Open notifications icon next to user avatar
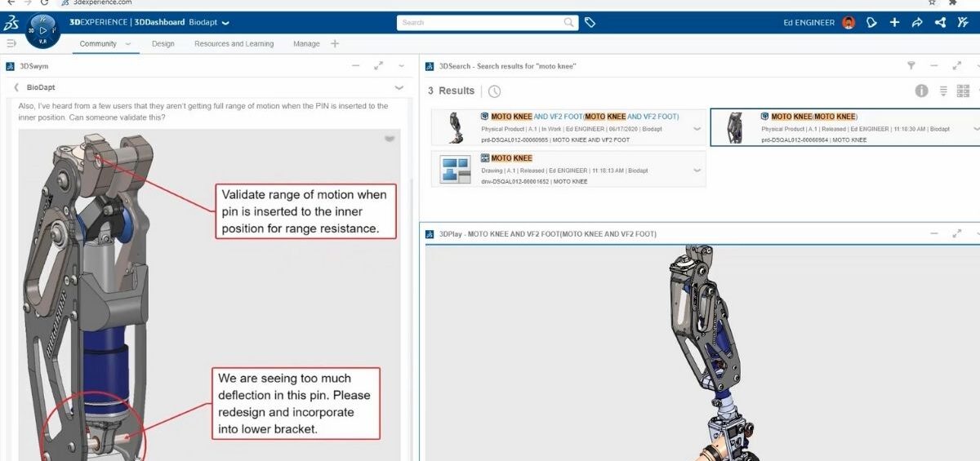Image resolution: width=980 pixels, height=461 pixels. [x=871, y=23]
